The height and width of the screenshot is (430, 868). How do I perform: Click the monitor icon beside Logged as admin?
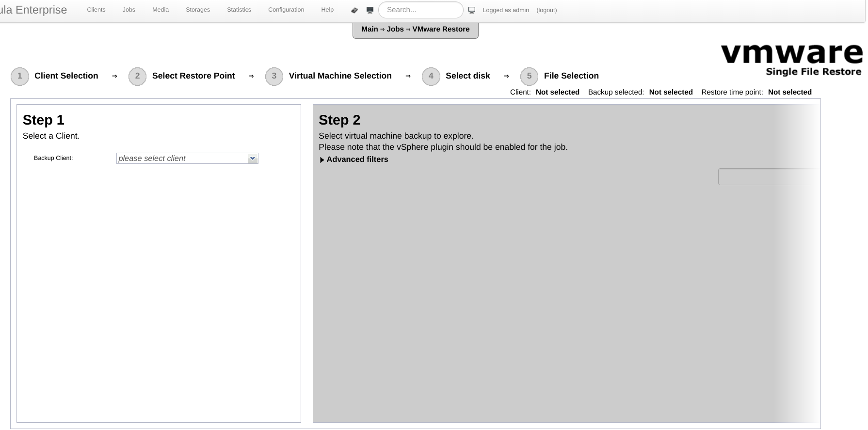pos(472,10)
